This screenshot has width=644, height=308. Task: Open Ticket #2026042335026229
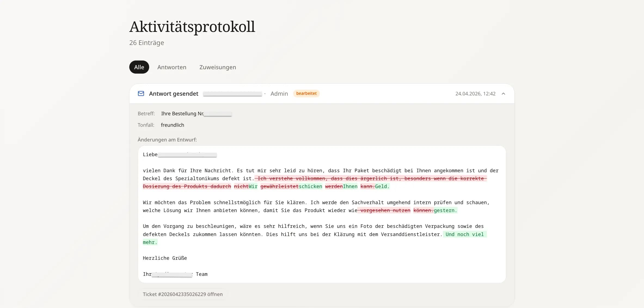pyautogui.click(x=183, y=294)
